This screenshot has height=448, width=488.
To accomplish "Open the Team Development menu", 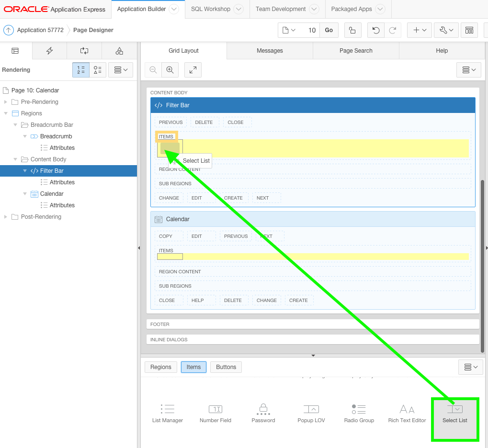I will point(281,9).
